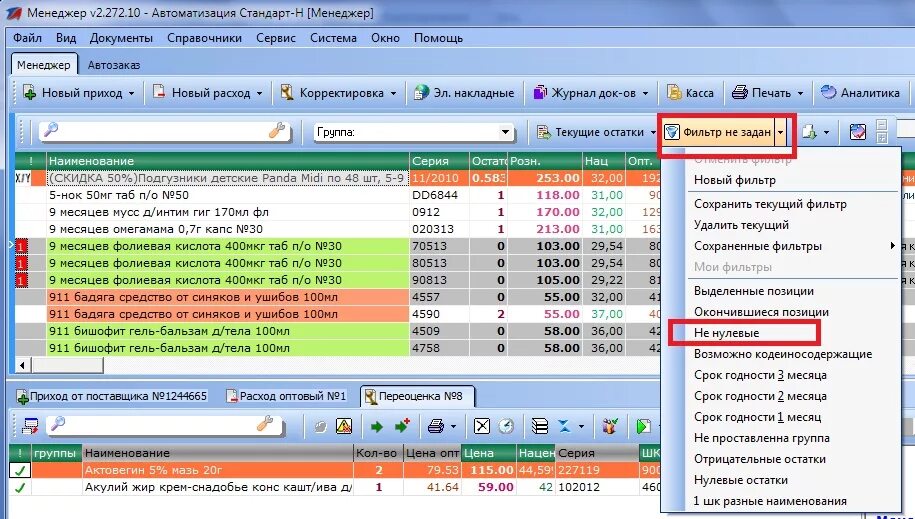The height and width of the screenshot is (519, 915).
Task: Open the Файл menu
Action: point(27,38)
